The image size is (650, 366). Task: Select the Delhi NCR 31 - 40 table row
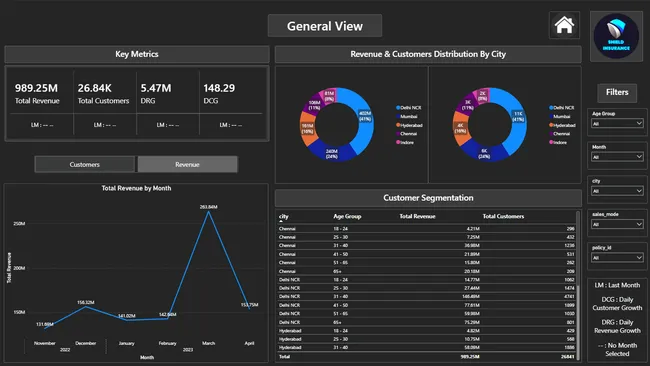coord(427,297)
